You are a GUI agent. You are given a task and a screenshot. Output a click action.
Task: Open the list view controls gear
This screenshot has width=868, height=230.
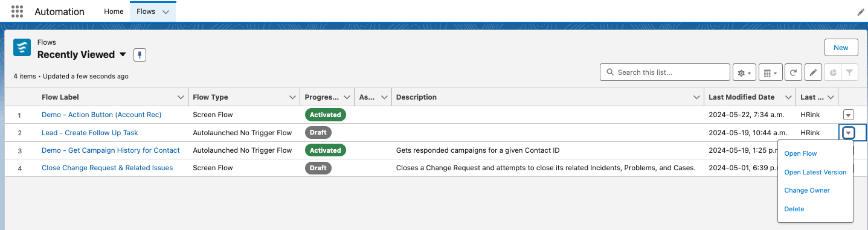pos(744,72)
